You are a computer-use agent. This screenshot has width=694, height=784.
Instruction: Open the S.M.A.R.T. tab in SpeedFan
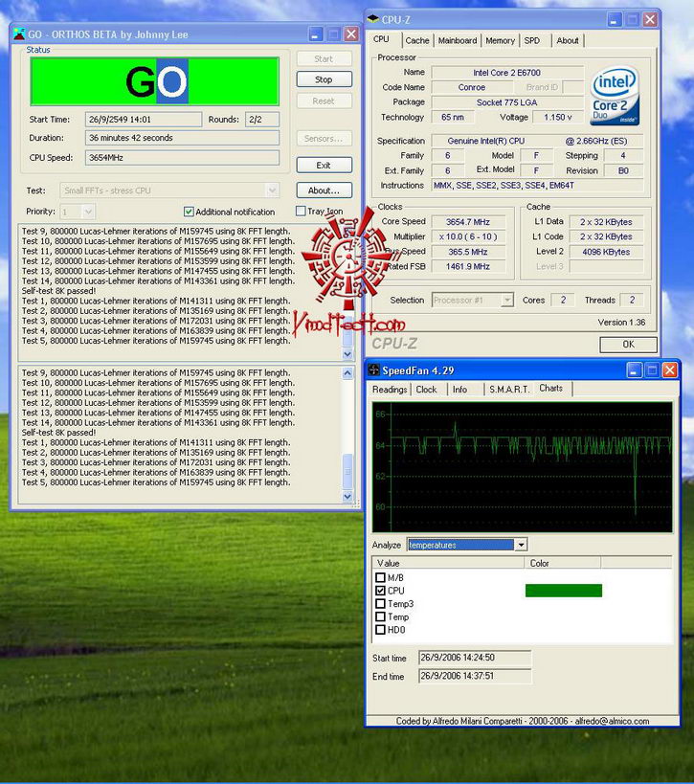point(509,389)
